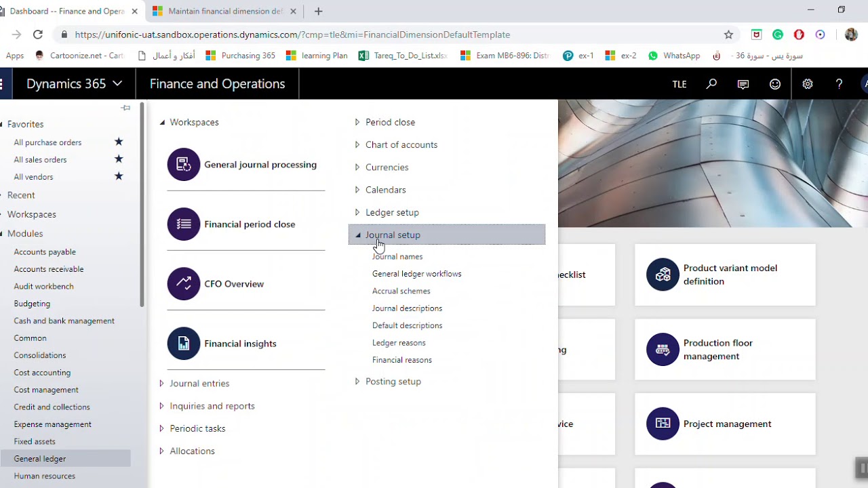
Task: Open the settings gear icon
Action: (807, 84)
